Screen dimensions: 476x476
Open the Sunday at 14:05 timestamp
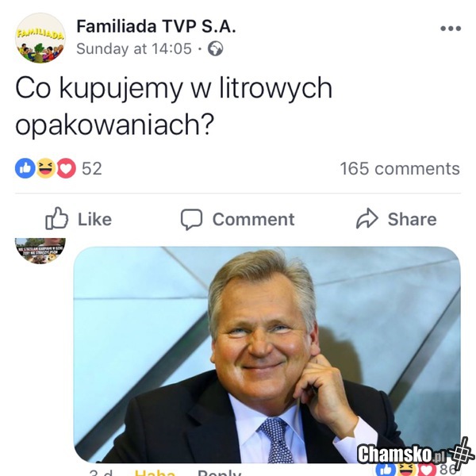click(x=134, y=48)
